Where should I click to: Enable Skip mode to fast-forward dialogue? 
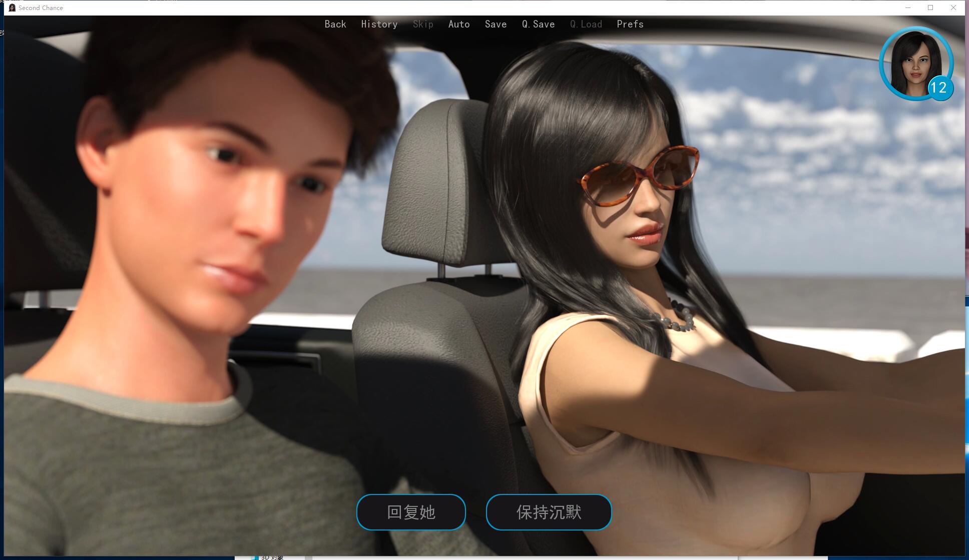pyautogui.click(x=423, y=24)
